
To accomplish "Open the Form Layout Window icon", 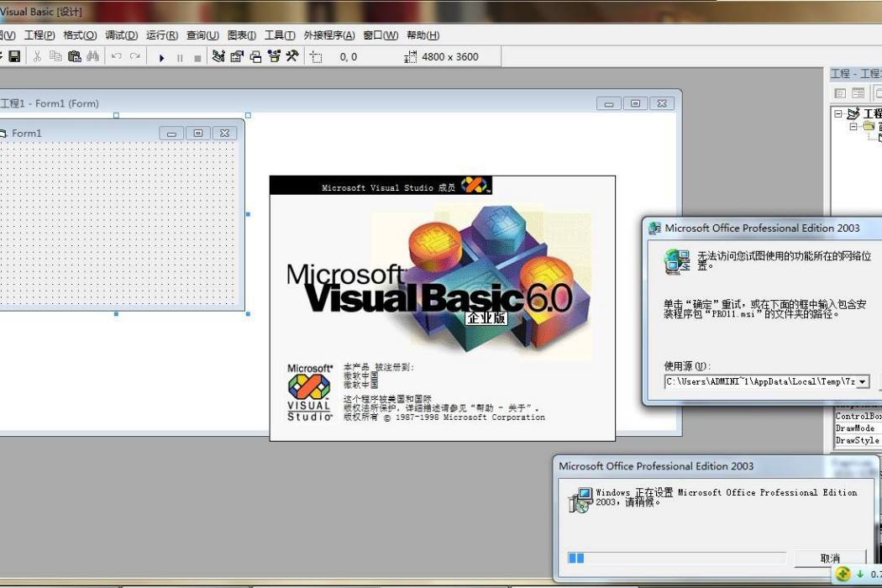I will (x=255, y=56).
